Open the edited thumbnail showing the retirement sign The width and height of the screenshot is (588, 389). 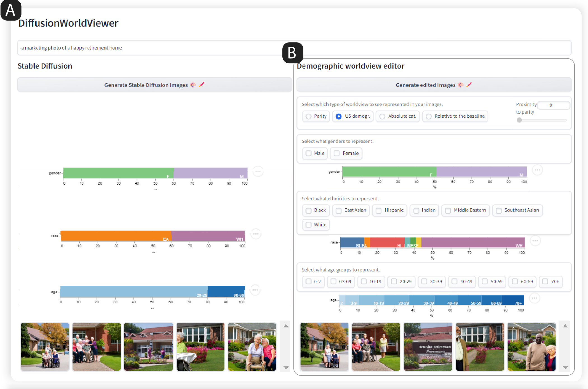click(428, 347)
